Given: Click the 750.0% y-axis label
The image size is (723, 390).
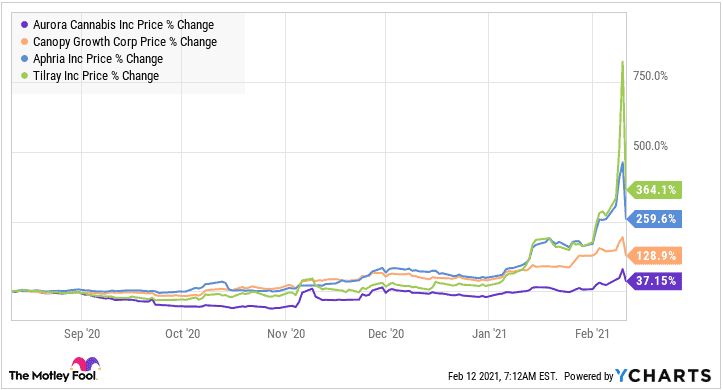Looking at the screenshot, I should tap(650, 76).
